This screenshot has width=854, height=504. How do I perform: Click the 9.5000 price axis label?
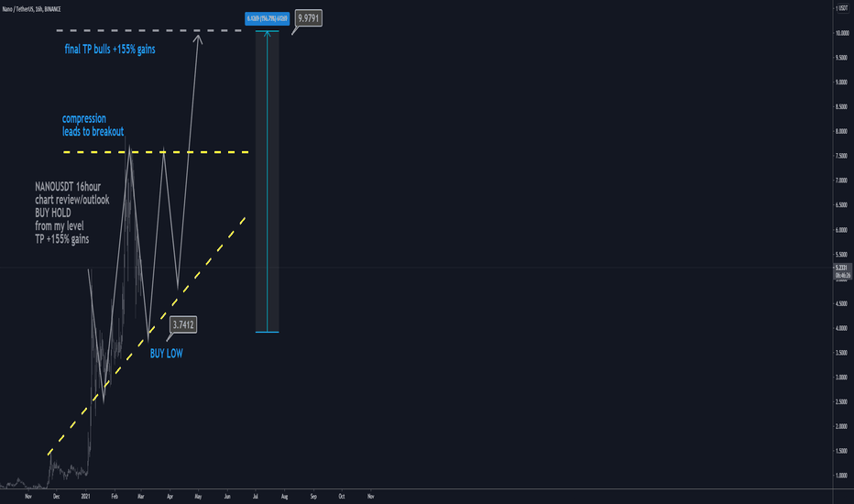point(842,58)
